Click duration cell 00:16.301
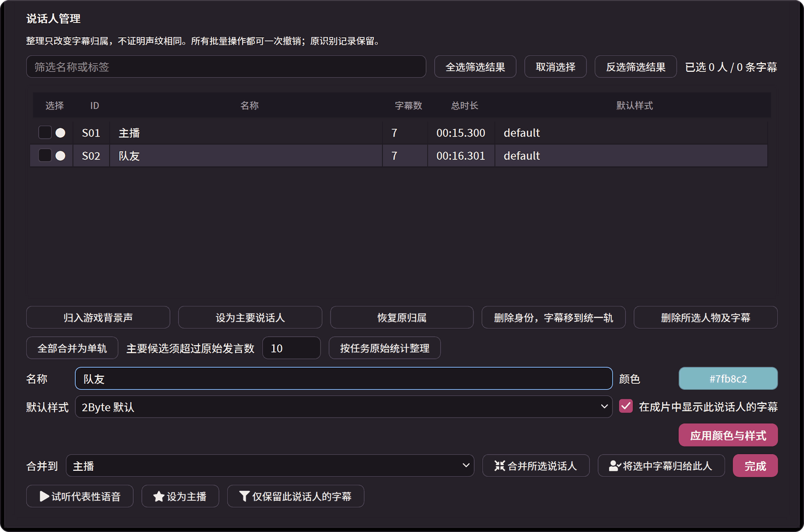804x532 pixels. click(461, 156)
